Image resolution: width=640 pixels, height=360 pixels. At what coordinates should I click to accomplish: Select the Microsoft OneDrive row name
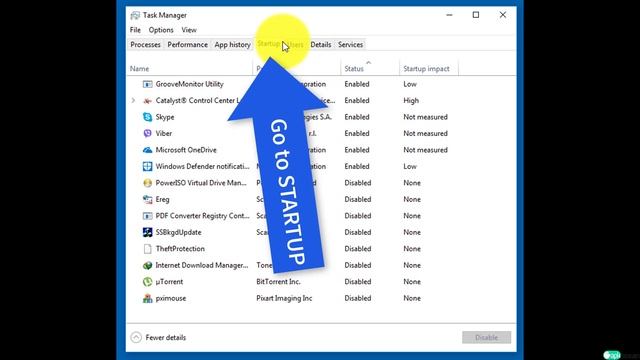tap(186, 150)
